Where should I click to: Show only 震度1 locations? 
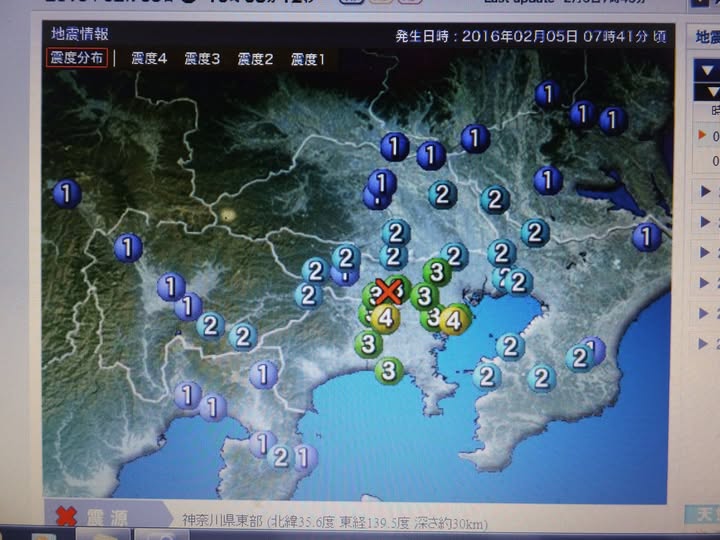pos(308,59)
